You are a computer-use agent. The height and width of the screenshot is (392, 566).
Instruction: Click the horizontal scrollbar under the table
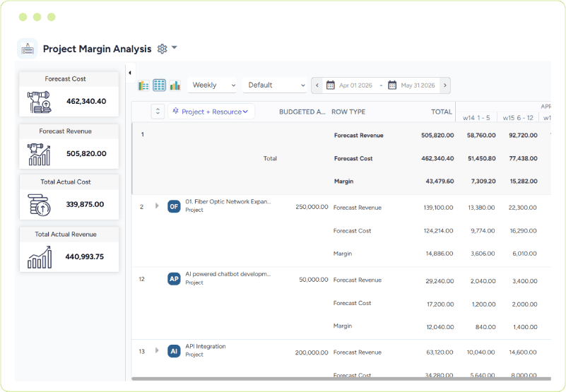tap(341, 379)
